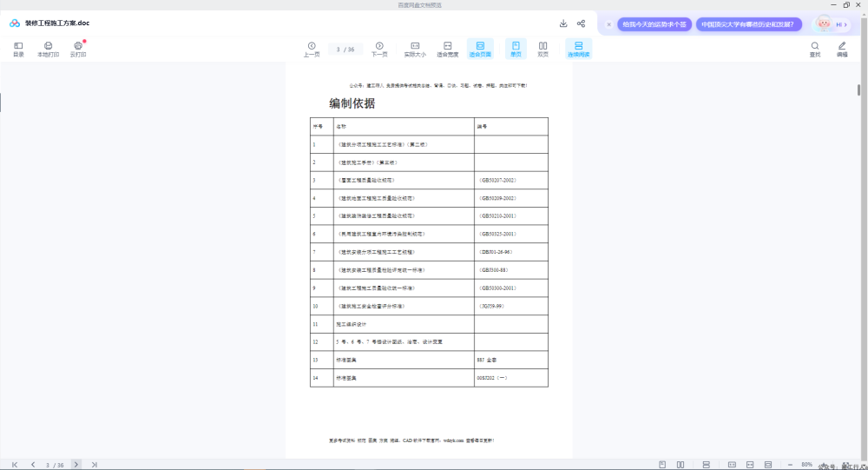Click the 编号 column header
The height and width of the screenshot is (470, 868).
tap(482, 126)
